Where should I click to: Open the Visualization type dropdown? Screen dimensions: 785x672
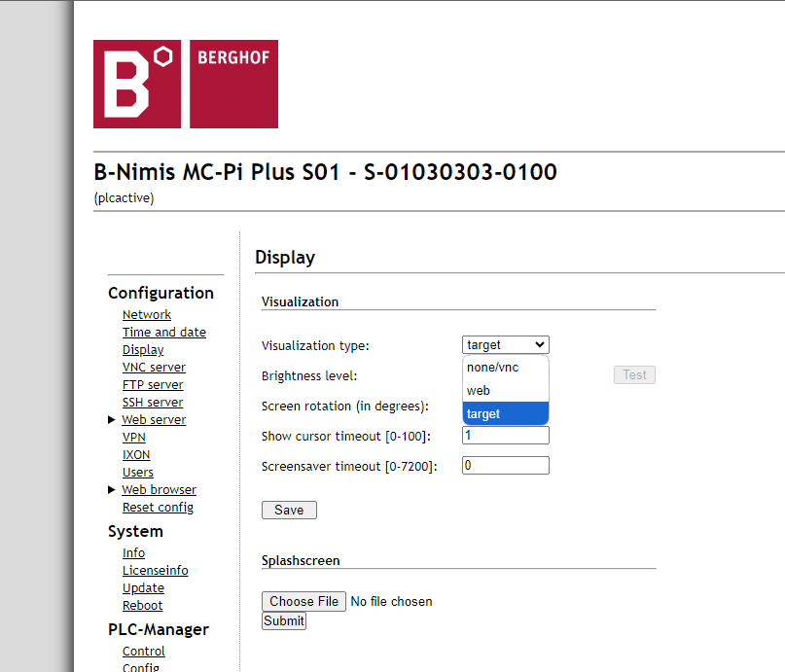pos(506,345)
